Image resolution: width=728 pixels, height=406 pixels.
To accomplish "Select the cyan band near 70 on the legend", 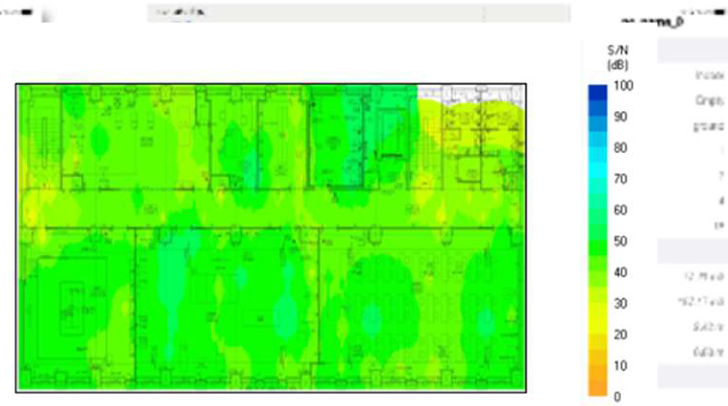I will tap(597, 178).
